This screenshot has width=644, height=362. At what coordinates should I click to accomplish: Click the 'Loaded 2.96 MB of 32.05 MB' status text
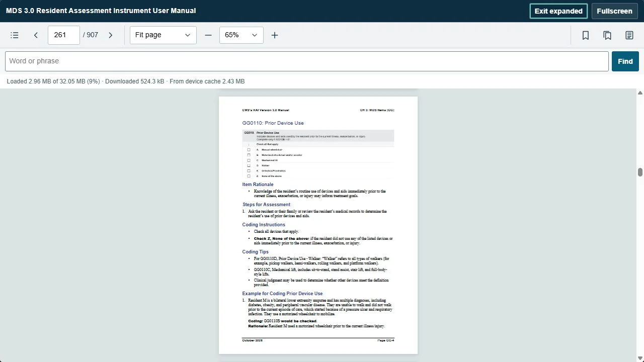pyautogui.click(x=53, y=81)
